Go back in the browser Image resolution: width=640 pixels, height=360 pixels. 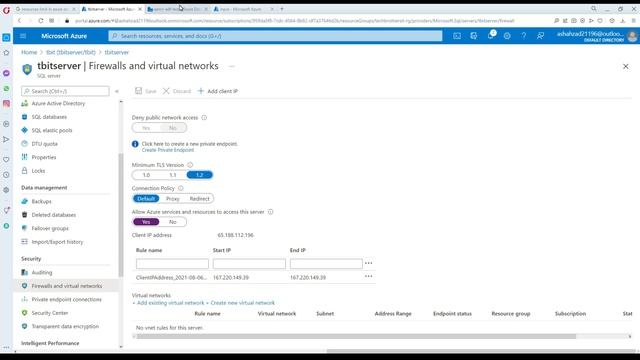pos(19,20)
